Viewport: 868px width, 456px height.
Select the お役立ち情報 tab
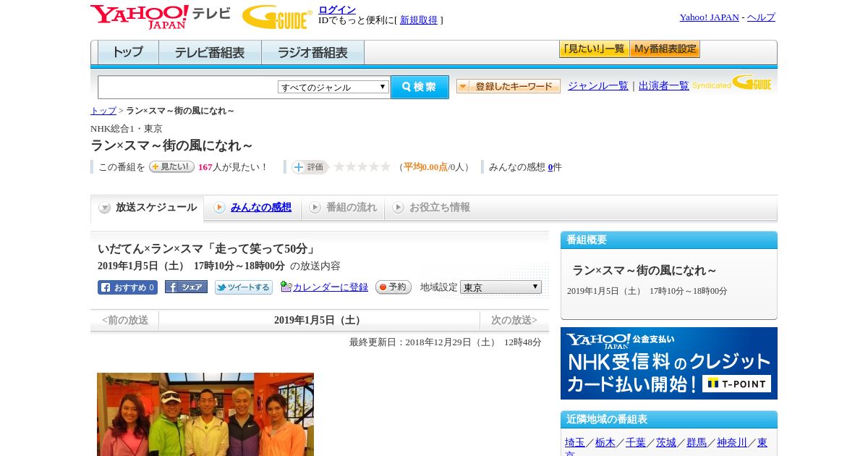(x=432, y=208)
